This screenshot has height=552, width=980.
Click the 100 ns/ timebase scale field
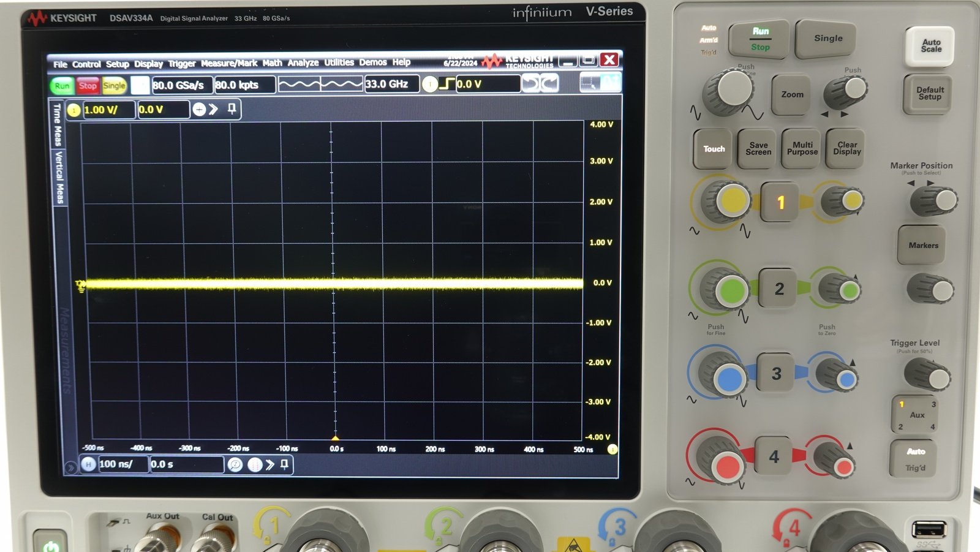123,464
